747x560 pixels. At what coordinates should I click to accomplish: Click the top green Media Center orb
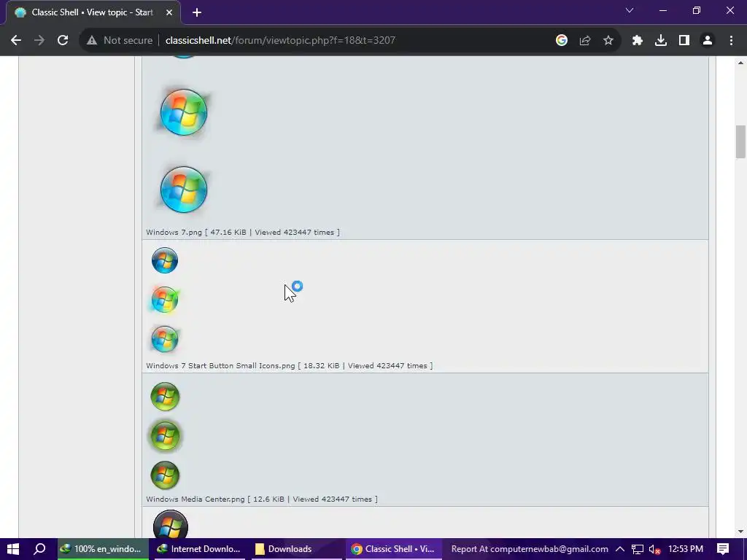[165, 396]
